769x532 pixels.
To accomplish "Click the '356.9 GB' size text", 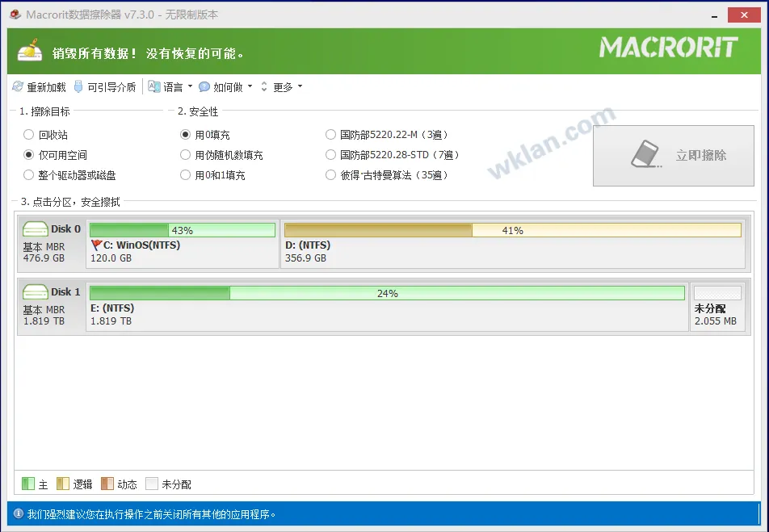I will coord(305,258).
